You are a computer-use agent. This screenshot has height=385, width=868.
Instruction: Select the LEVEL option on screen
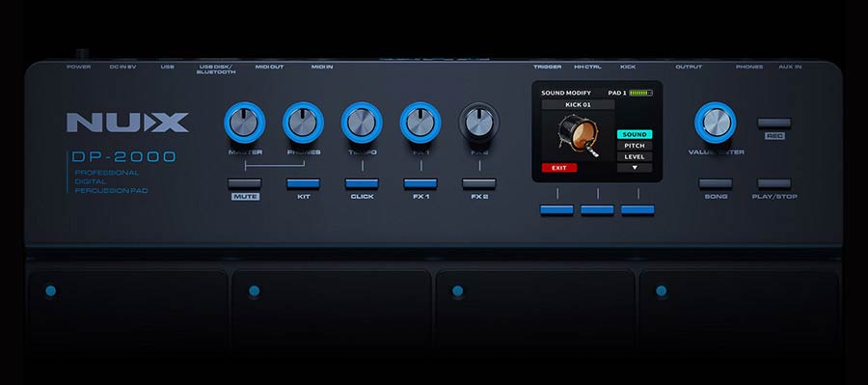635,156
